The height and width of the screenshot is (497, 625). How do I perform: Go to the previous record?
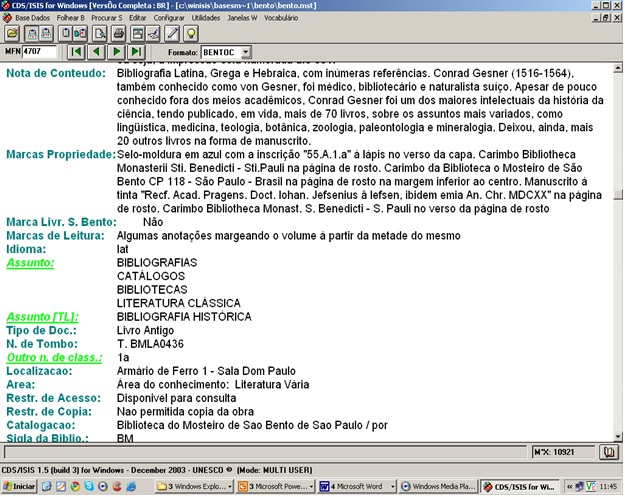tap(96, 52)
